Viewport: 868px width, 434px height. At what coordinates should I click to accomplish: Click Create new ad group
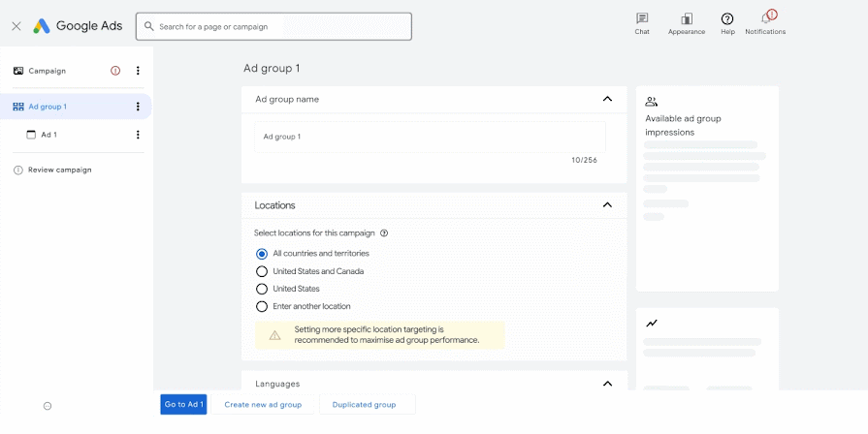(x=263, y=404)
